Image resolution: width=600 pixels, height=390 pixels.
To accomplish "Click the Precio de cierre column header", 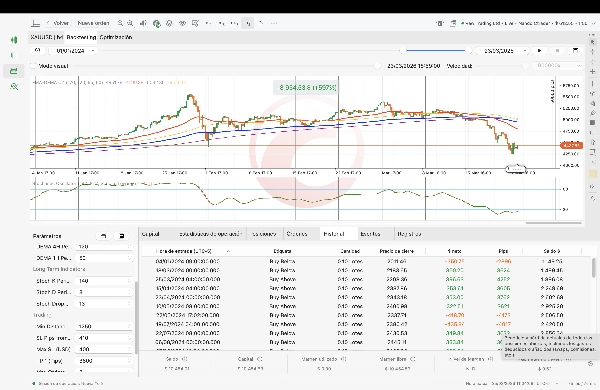I will [x=396, y=251].
